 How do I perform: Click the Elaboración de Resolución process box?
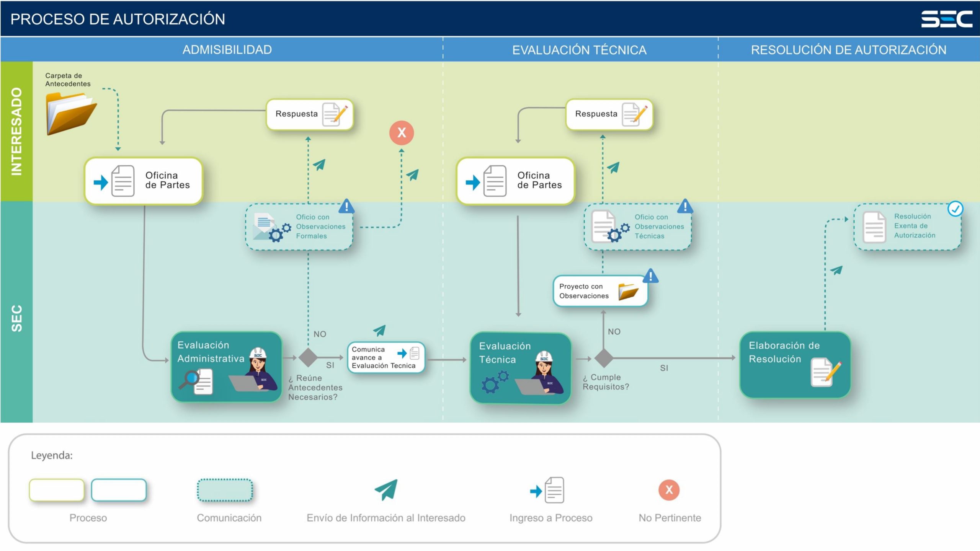click(795, 365)
